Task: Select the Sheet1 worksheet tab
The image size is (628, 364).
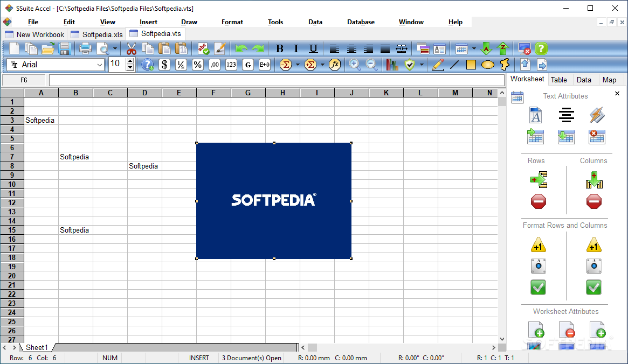Action: tap(37, 347)
